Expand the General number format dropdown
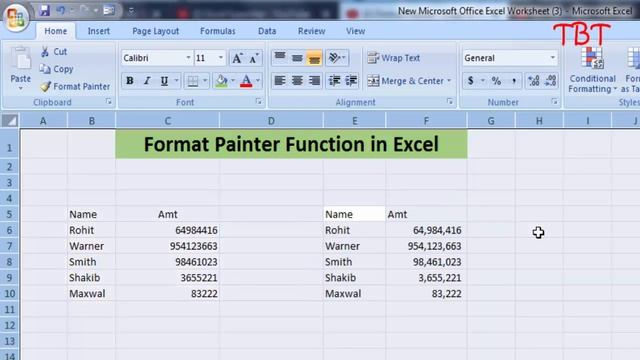 coord(552,58)
